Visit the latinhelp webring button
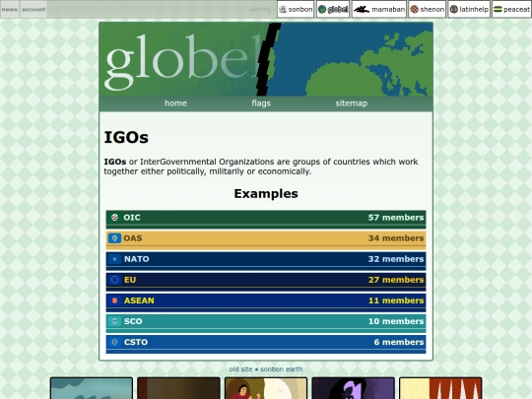532x399 pixels. click(x=470, y=9)
